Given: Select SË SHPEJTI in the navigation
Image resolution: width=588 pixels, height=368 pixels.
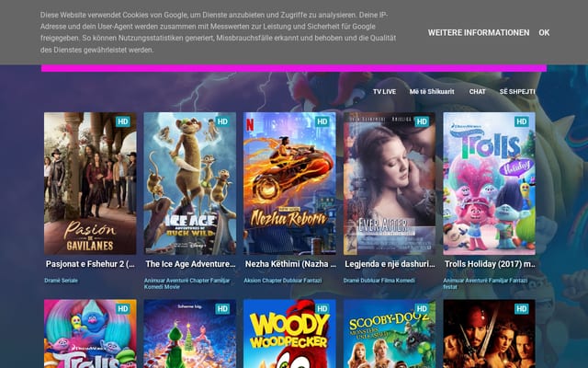Looking at the screenshot, I should (517, 92).
